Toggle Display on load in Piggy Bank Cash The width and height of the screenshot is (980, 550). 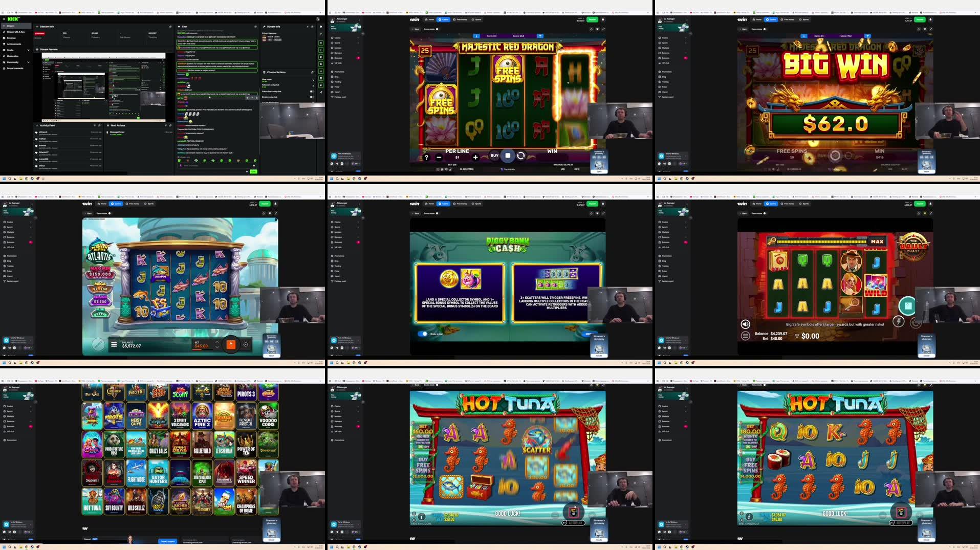(x=423, y=334)
